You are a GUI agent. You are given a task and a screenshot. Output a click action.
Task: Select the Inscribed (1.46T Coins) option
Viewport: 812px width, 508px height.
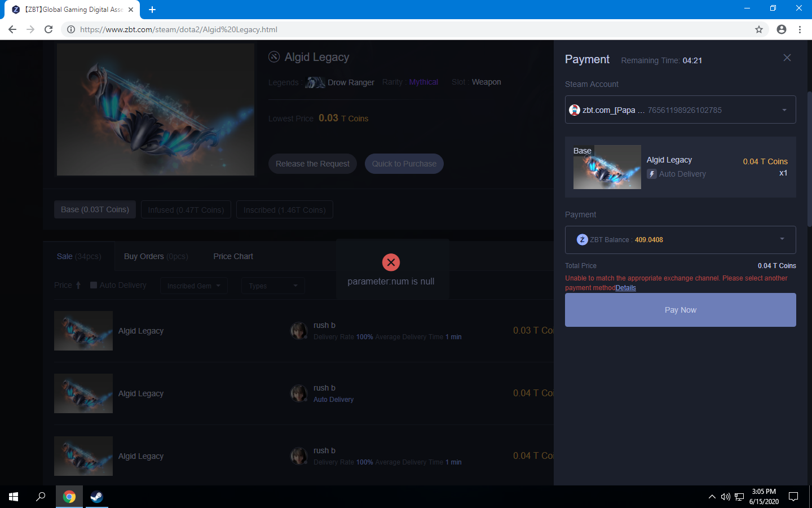pyautogui.click(x=284, y=209)
